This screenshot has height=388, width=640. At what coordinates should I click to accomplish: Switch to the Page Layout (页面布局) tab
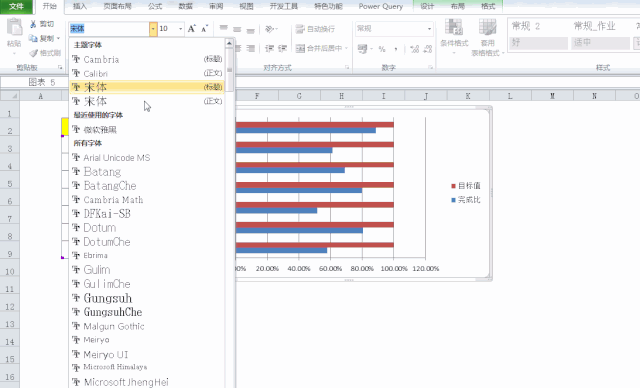coord(118,6)
